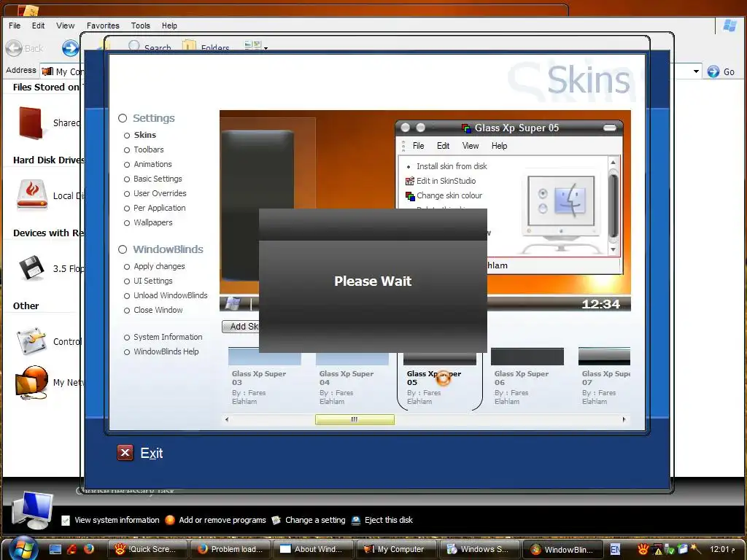The image size is (747, 560).
Task: Open Edit menu in My Computer
Action: [38, 26]
